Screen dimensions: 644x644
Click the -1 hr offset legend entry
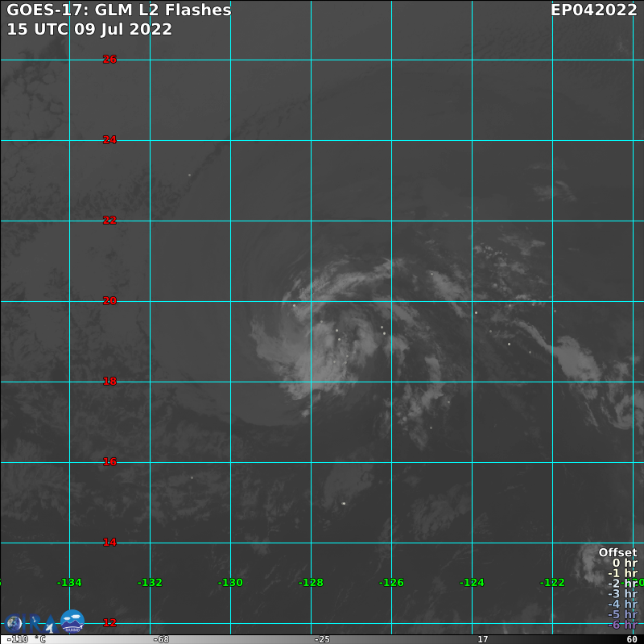tap(622, 573)
